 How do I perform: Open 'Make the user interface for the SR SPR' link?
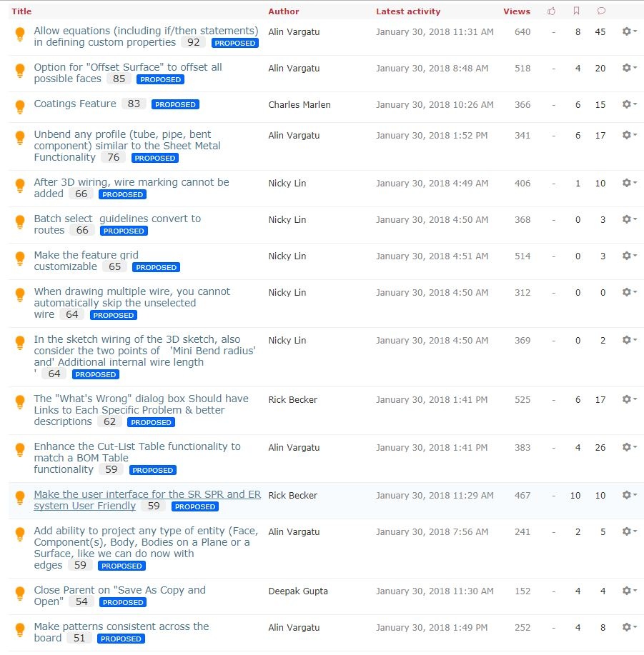(x=147, y=499)
